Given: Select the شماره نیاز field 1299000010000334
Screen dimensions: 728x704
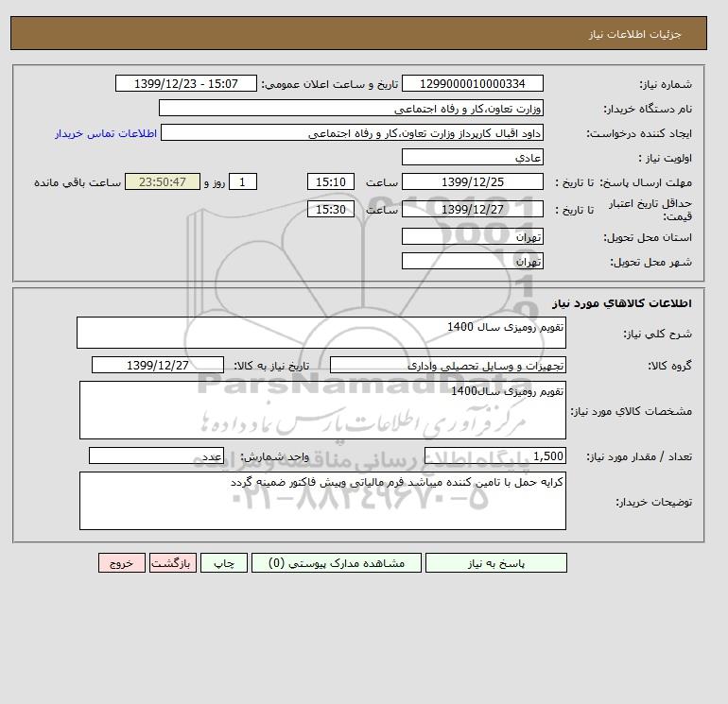Looking at the screenshot, I should tap(472, 83).
